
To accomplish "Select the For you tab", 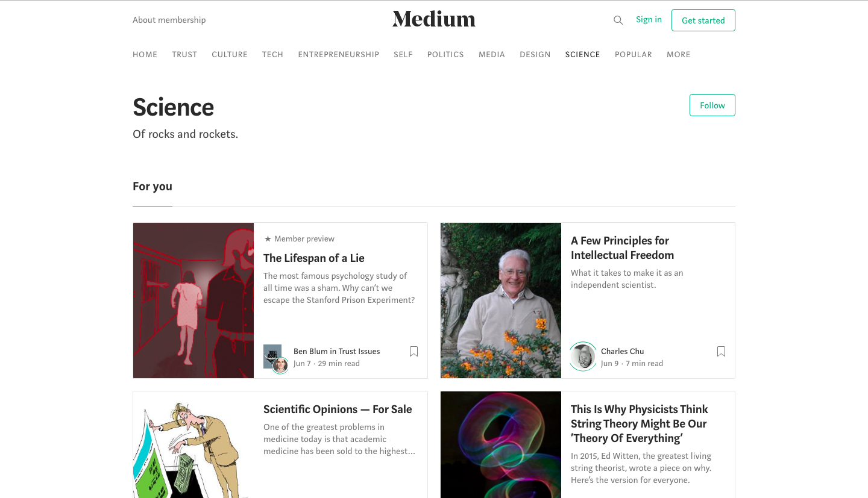I will click(153, 187).
